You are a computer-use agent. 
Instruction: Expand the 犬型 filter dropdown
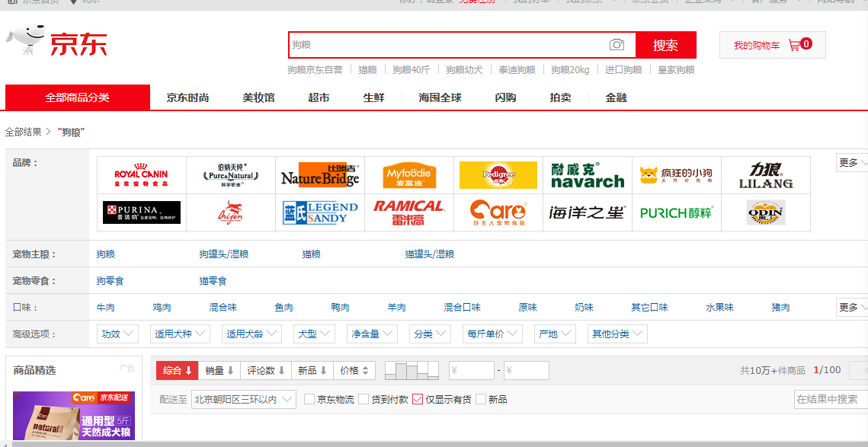315,334
